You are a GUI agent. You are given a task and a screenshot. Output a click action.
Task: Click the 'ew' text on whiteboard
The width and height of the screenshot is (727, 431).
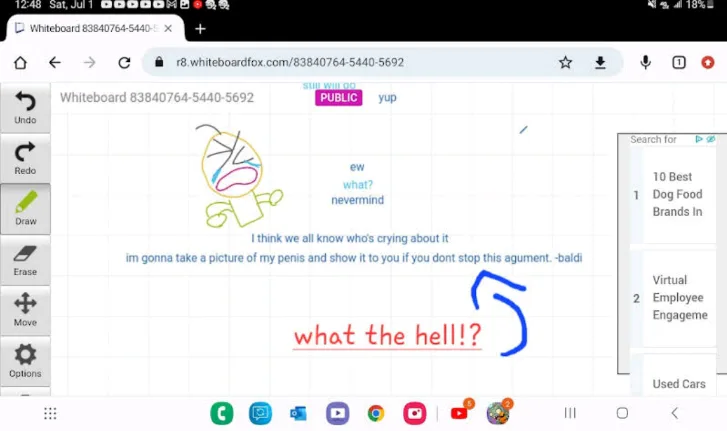[x=357, y=167]
